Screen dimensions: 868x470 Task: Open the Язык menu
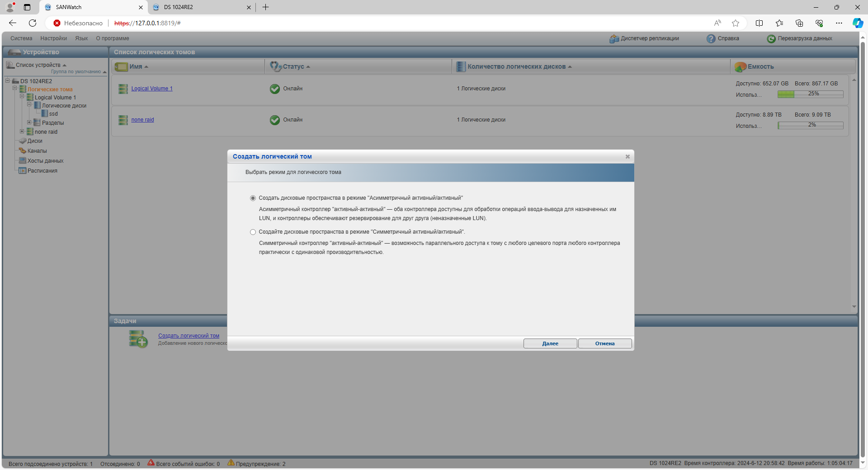[x=81, y=38]
